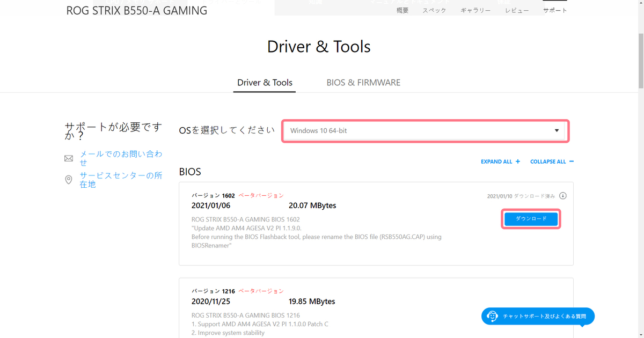Click the 20.07 MBytes file size

[312, 205]
